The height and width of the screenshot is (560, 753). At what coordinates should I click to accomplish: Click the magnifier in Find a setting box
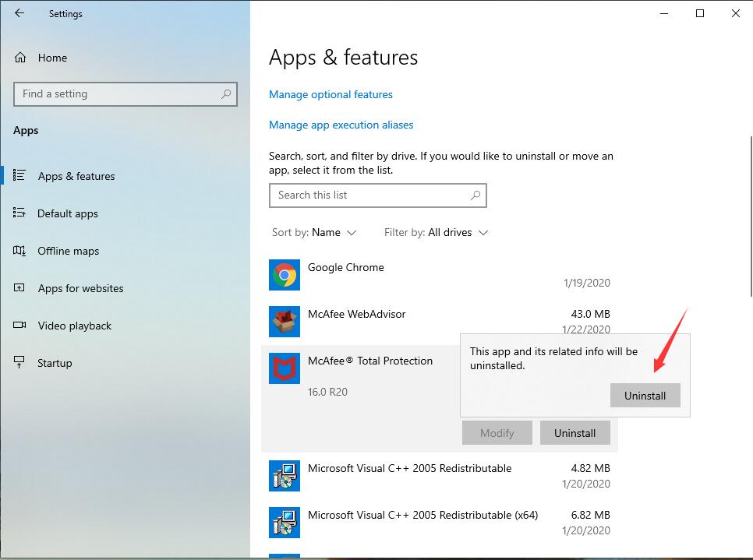click(226, 94)
